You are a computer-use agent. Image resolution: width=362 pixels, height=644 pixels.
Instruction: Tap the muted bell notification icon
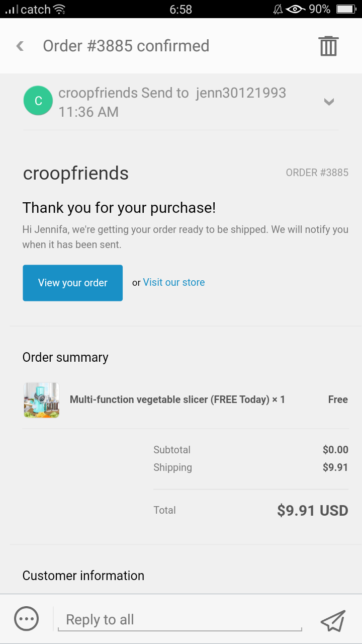278,9
